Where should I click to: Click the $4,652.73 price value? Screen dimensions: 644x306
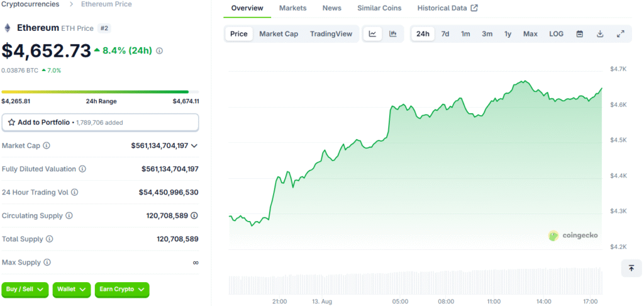point(46,50)
